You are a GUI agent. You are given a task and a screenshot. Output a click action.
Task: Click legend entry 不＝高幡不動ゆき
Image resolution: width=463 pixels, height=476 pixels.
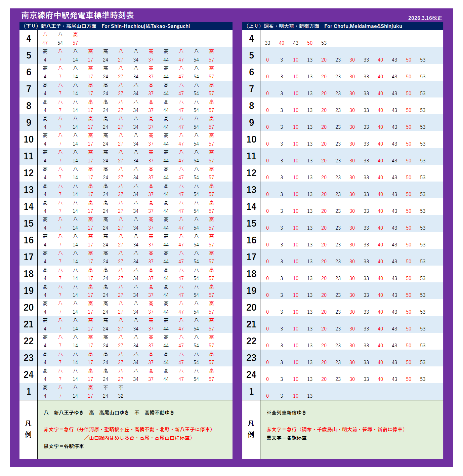point(154,413)
